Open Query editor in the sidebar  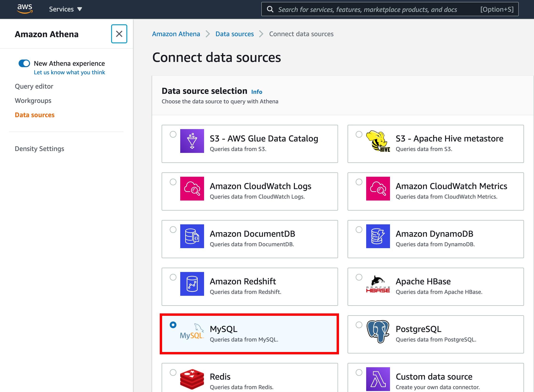[x=34, y=86]
